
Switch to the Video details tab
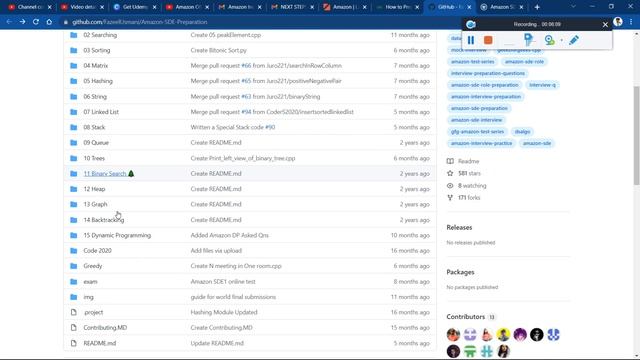point(82,7)
